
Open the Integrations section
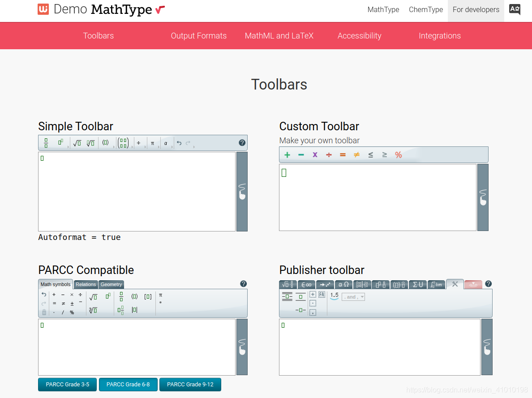tap(440, 36)
